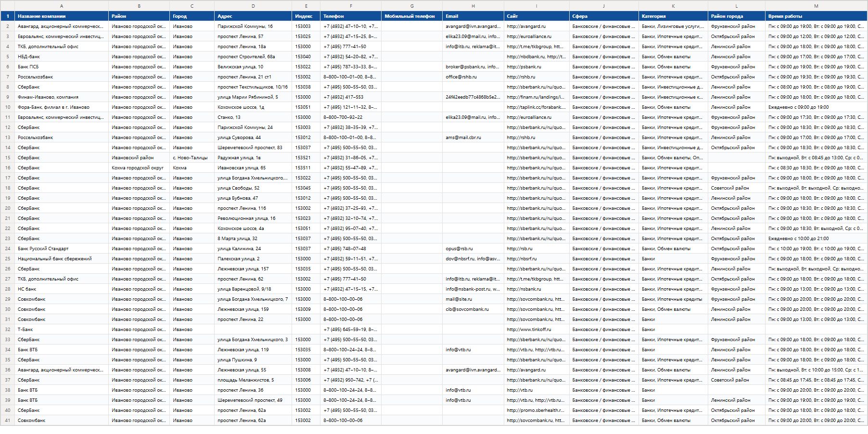Click the 'Мобильный телефон' header cell

pyautogui.click(x=412, y=16)
